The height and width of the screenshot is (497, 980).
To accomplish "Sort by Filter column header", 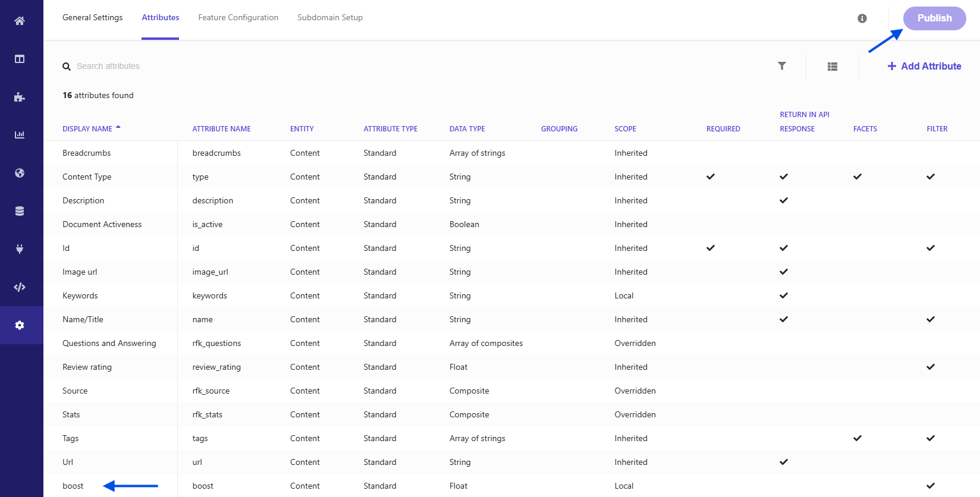I will (x=937, y=128).
